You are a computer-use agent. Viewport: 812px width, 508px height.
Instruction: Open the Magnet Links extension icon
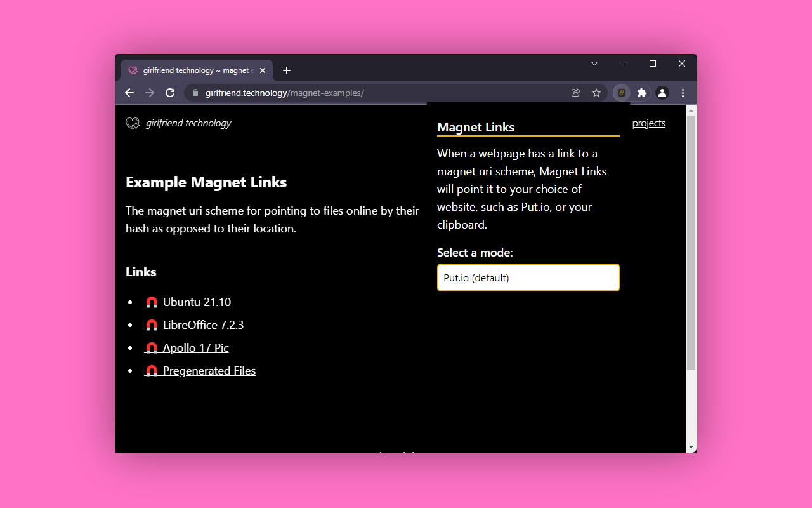tap(621, 92)
